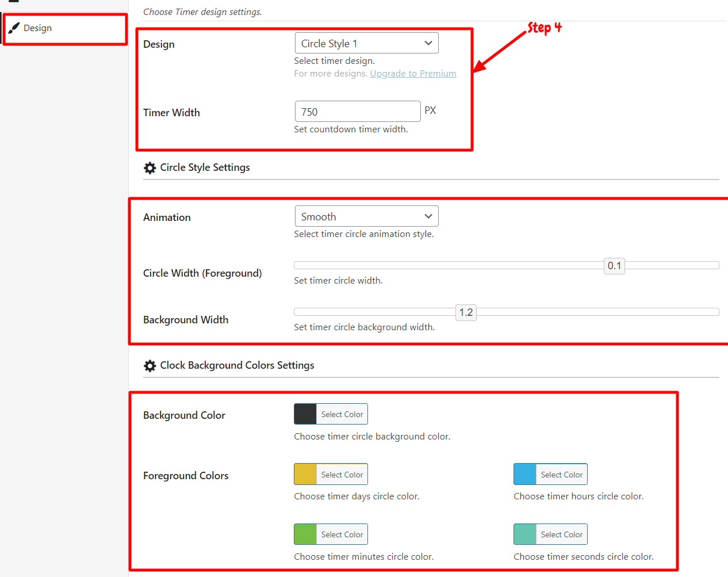Viewport: 728px width, 577px height.
Task: Click the Clock Background Colors gear icon
Action: pyautogui.click(x=150, y=365)
